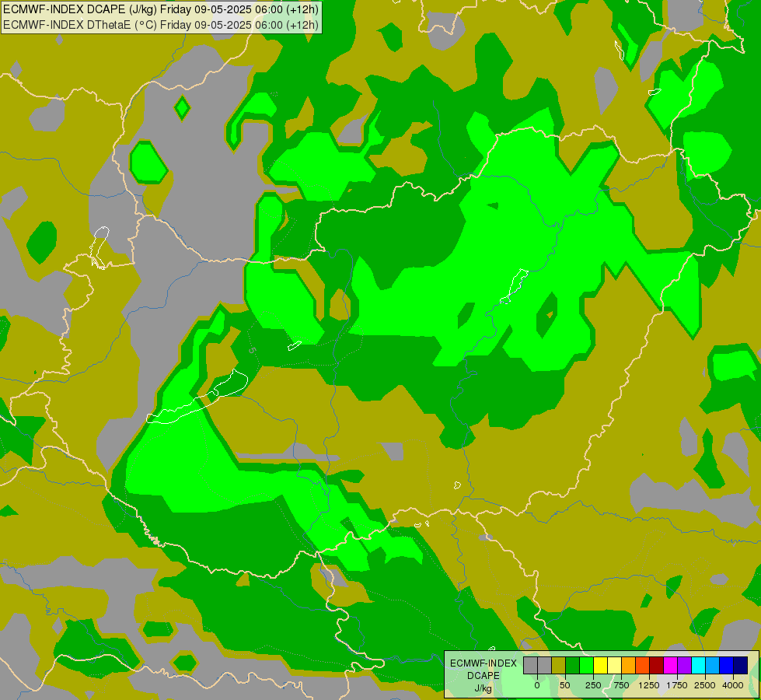The height and width of the screenshot is (700, 761).
Task: Click the 50 tick value in the legend
Action: (565, 685)
